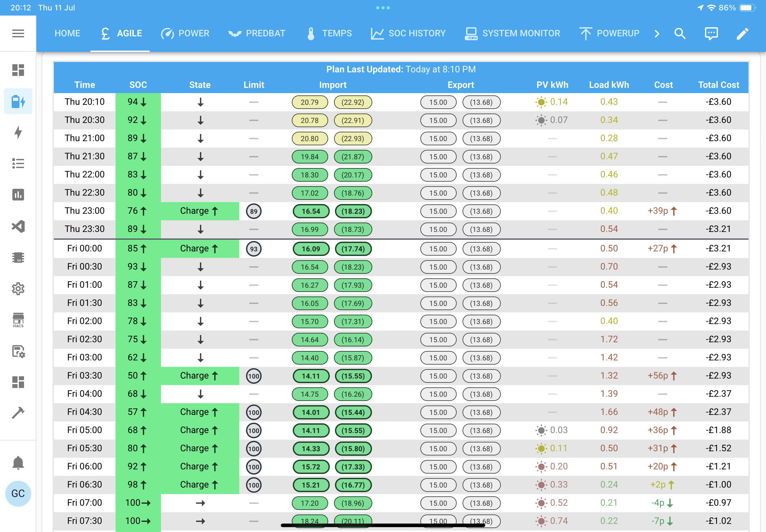
Task: Open the assistant chat icon
Action: [711, 33]
